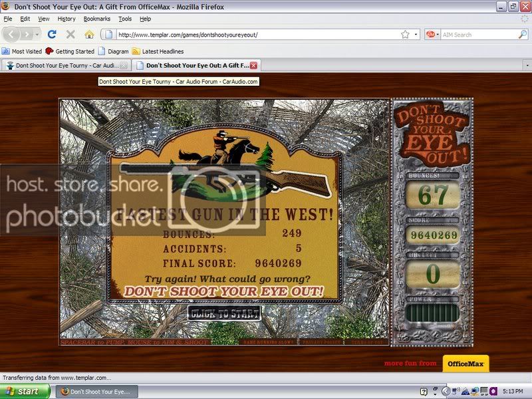Click the Game Running Slow link
Image resolution: width=532 pixels, height=399 pixels.
[268, 342]
